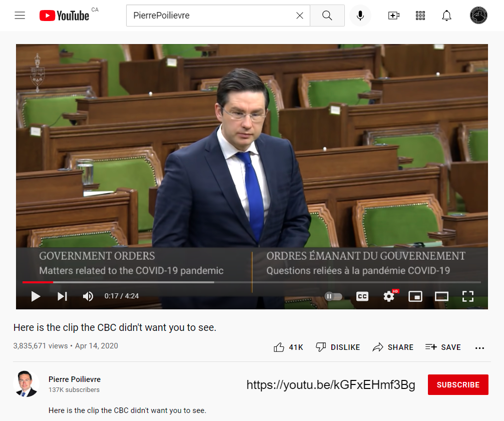
Task: Click the video description line under channel
Action: tap(127, 410)
